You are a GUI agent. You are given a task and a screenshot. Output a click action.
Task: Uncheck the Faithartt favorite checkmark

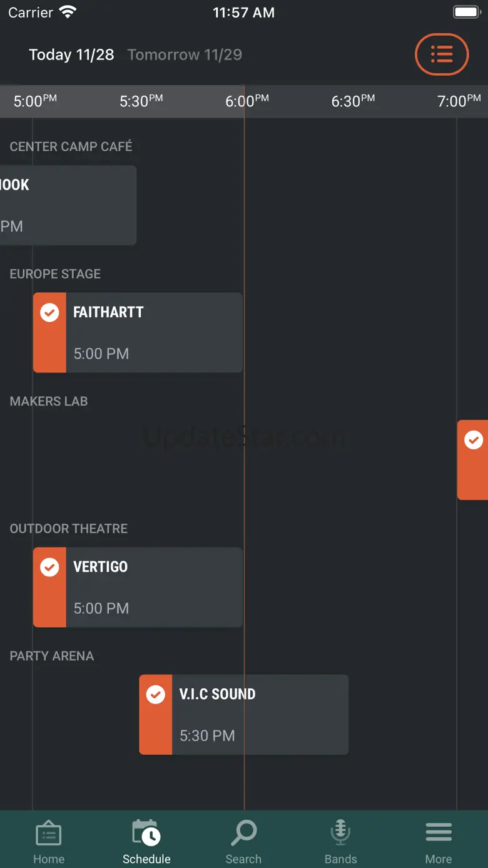point(49,312)
